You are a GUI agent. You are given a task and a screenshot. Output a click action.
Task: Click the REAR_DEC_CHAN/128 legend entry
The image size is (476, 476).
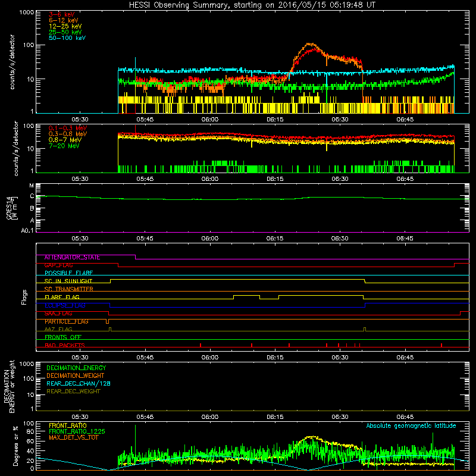click(79, 383)
